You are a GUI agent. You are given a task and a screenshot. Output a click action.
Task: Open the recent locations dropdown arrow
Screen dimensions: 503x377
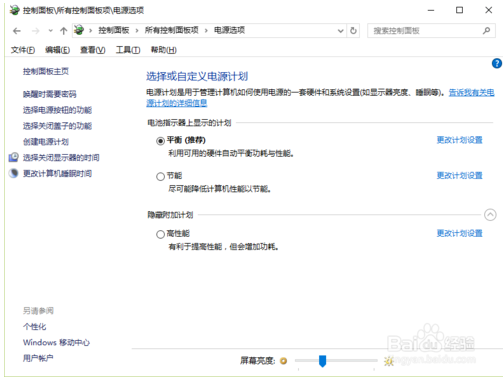[50, 31]
